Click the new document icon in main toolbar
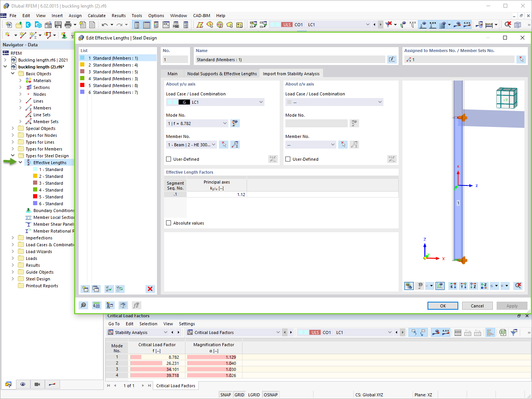This screenshot has width=532, height=399. (9, 25)
